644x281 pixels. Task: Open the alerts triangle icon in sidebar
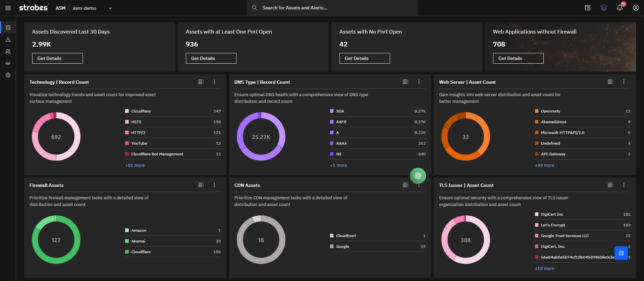[x=8, y=40]
